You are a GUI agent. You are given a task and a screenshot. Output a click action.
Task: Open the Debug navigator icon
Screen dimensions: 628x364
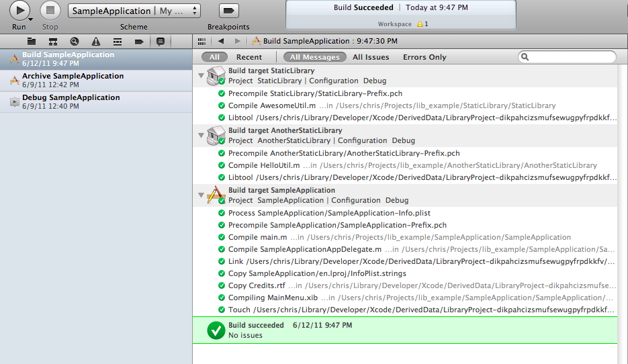click(x=118, y=41)
